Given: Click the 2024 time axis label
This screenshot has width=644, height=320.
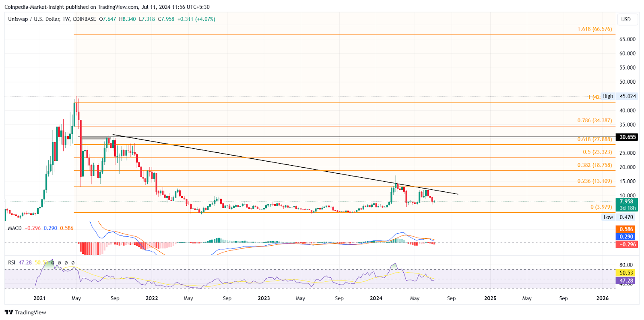Looking at the screenshot, I should pos(376,298).
